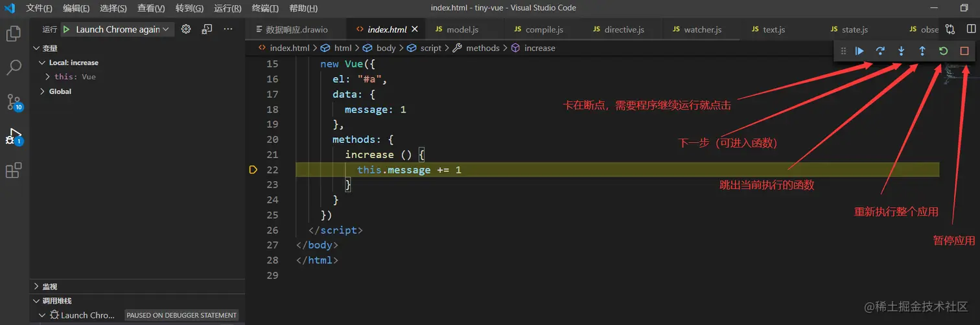Click the restore window button
The height and width of the screenshot is (325, 980).
964,8
